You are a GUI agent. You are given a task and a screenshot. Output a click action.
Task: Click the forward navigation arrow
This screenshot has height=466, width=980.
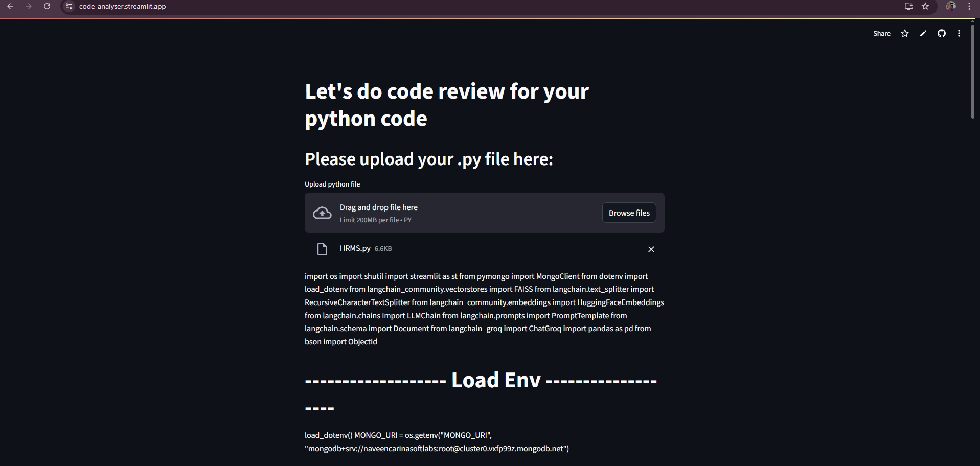29,7
